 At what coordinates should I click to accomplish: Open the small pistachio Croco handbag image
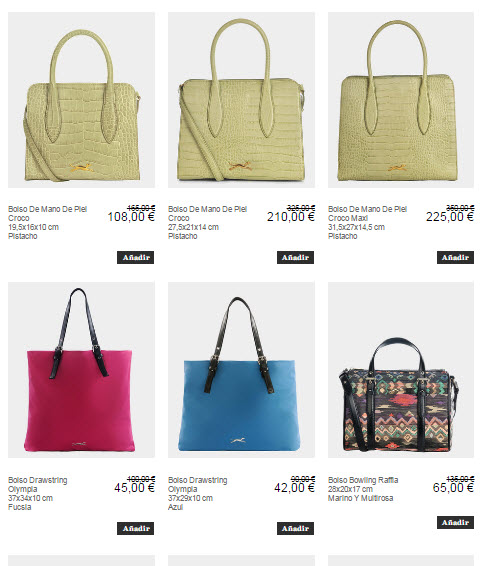pos(81,100)
